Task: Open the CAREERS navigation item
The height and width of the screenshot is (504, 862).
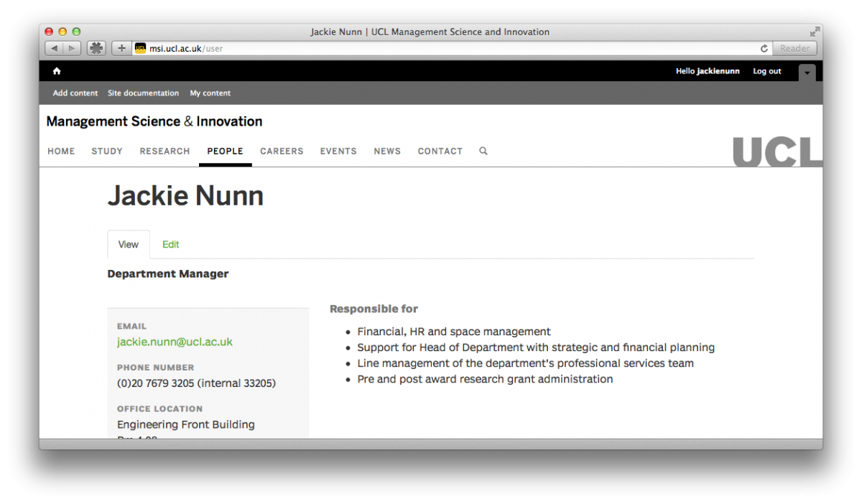Action: (282, 151)
